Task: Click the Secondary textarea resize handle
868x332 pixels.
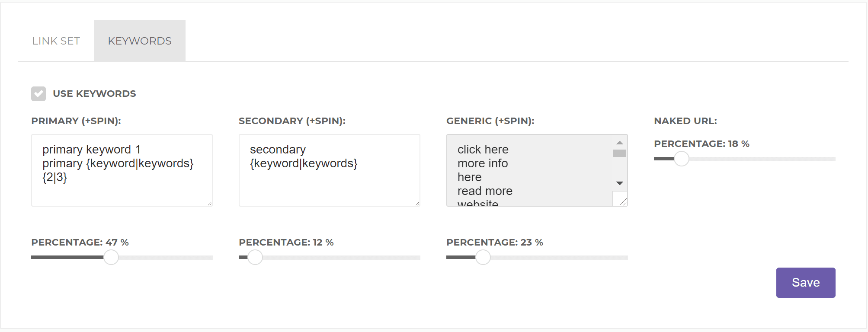Action: pyautogui.click(x=417, y=204)
